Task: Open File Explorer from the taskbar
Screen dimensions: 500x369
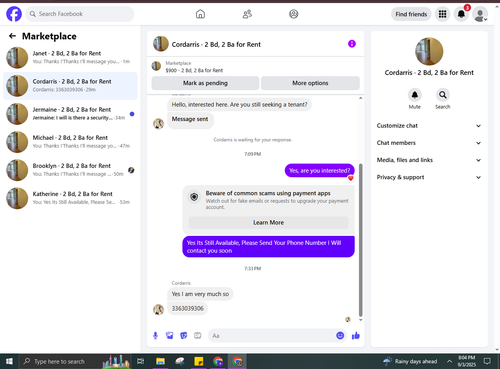Action: click(160, 361)
